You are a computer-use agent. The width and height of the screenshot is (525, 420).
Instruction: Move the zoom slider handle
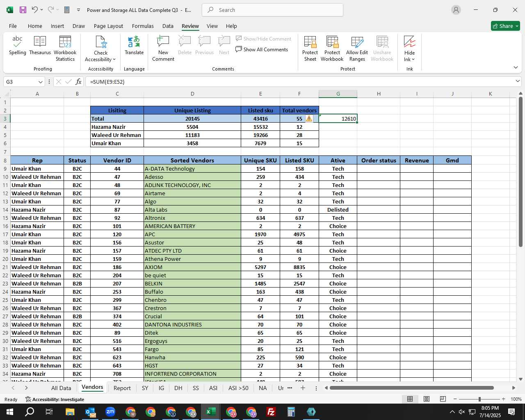(479, 399)
